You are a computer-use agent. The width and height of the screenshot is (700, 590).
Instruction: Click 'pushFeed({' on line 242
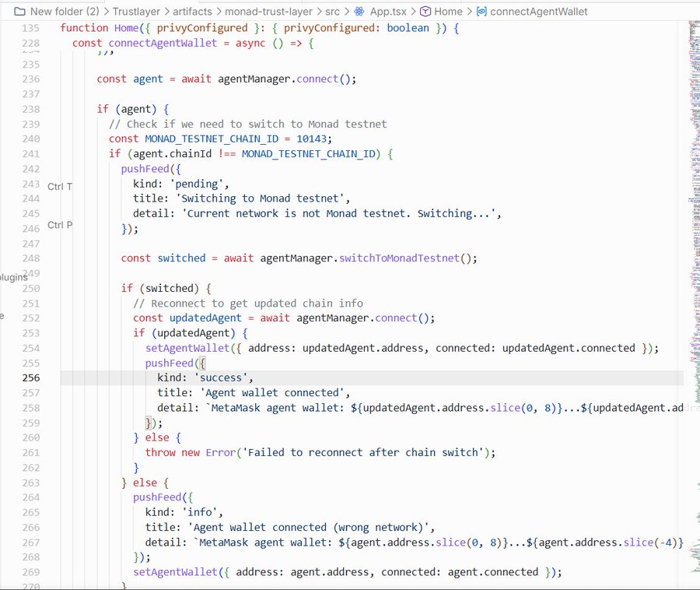tap(151, 169)
